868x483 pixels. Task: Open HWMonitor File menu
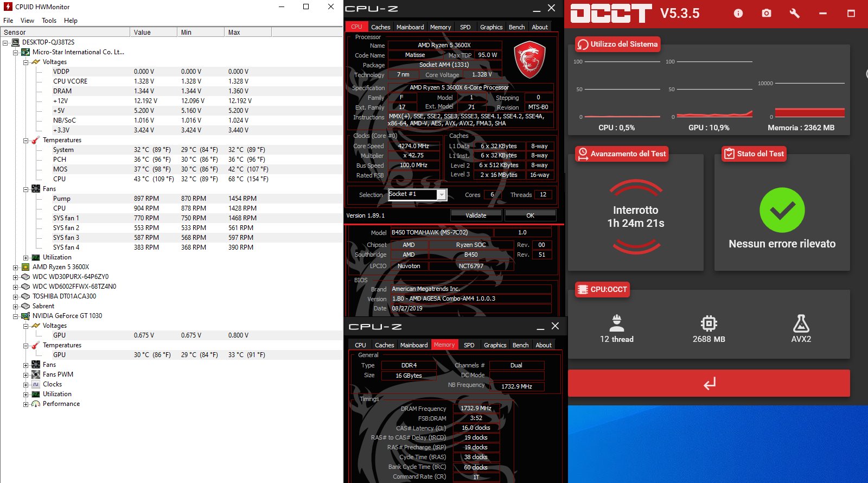pyautogui.click(x=8, y=21)
